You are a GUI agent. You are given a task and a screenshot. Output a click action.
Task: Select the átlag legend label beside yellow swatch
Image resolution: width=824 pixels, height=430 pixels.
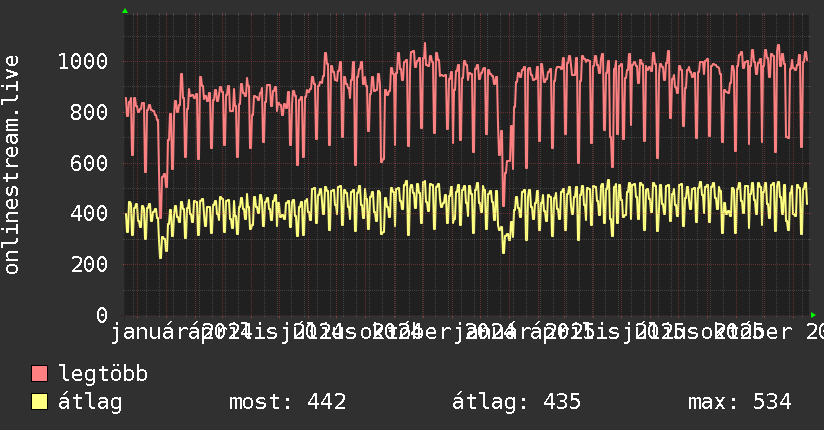(x=90, y=402)
